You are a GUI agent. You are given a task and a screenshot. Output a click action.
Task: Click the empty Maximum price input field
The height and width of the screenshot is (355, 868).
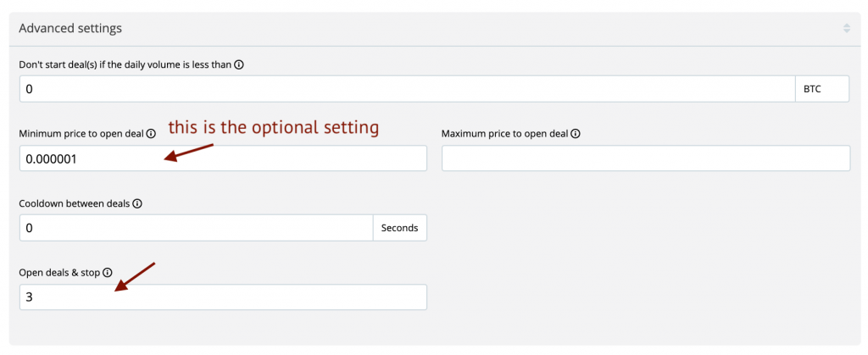pos(646,158)
